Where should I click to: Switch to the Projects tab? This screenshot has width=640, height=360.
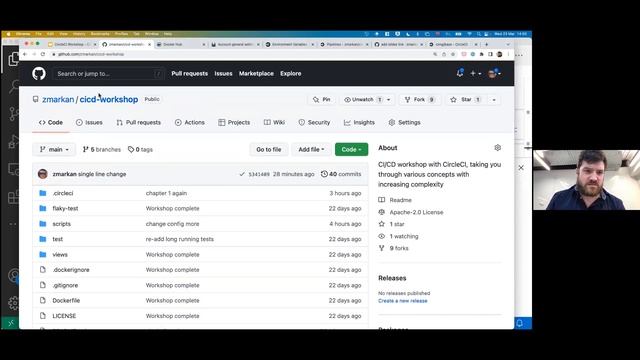[x=234, y=122]
